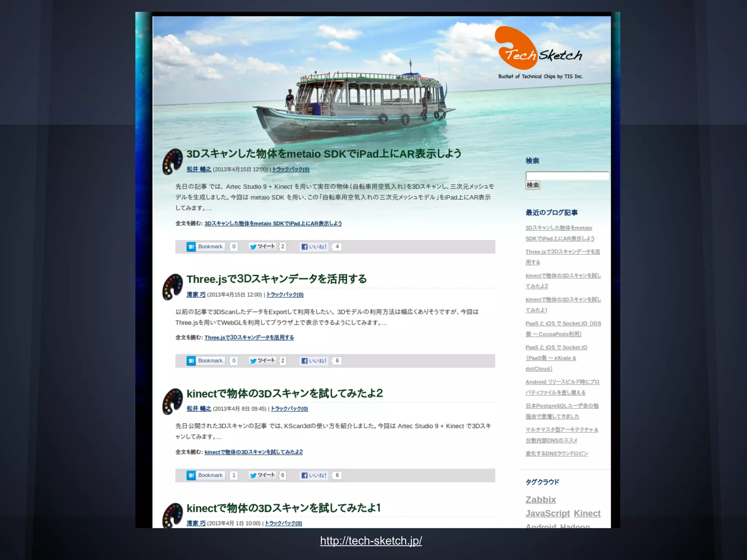Click the 検索 search button
This screenshot has height=560, width=747.
tap(533, 185)
